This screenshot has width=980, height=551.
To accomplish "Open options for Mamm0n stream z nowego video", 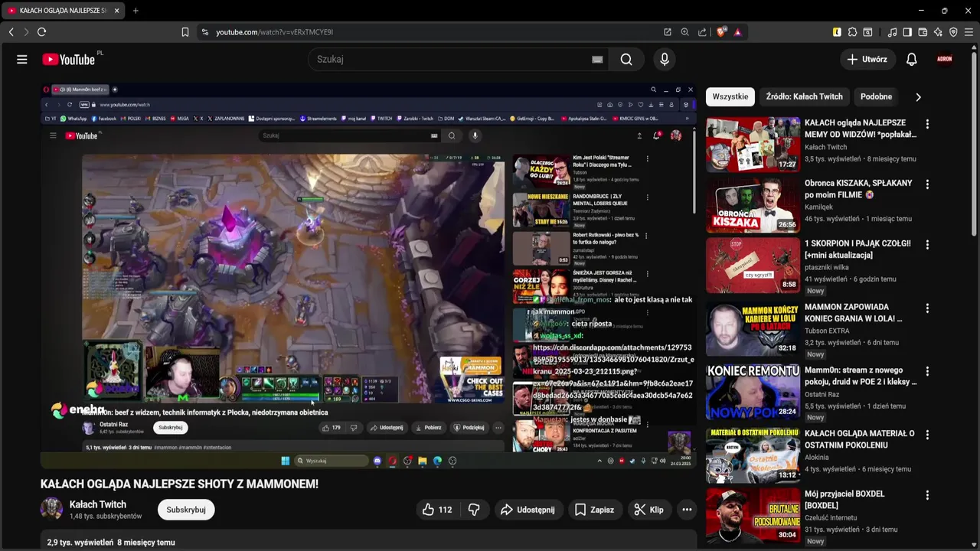I will click(x=927, y=371).
